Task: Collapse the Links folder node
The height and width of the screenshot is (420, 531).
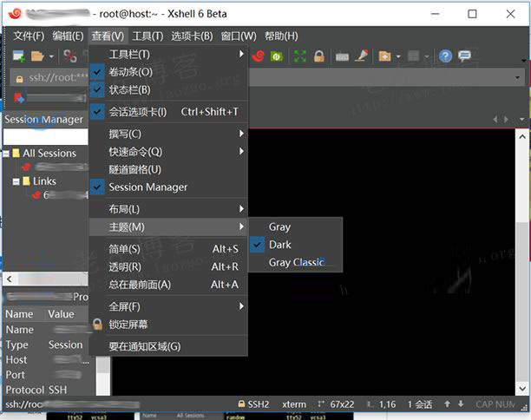Action: pos(16,182)
